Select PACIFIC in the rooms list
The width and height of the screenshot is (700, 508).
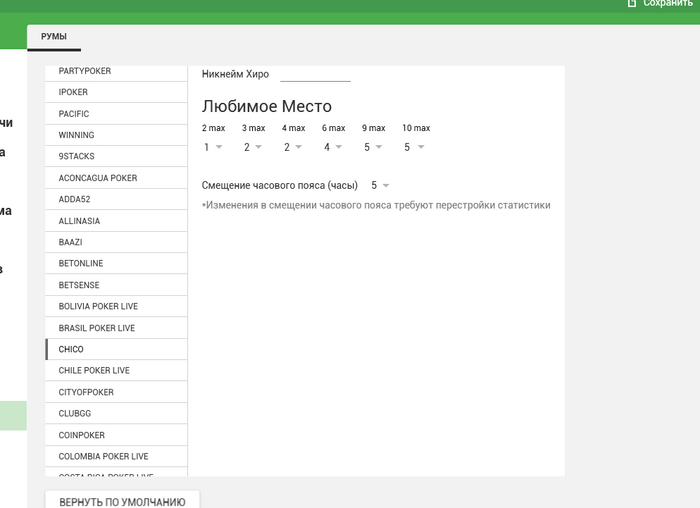pyautogui.click(x=116, y=114)
